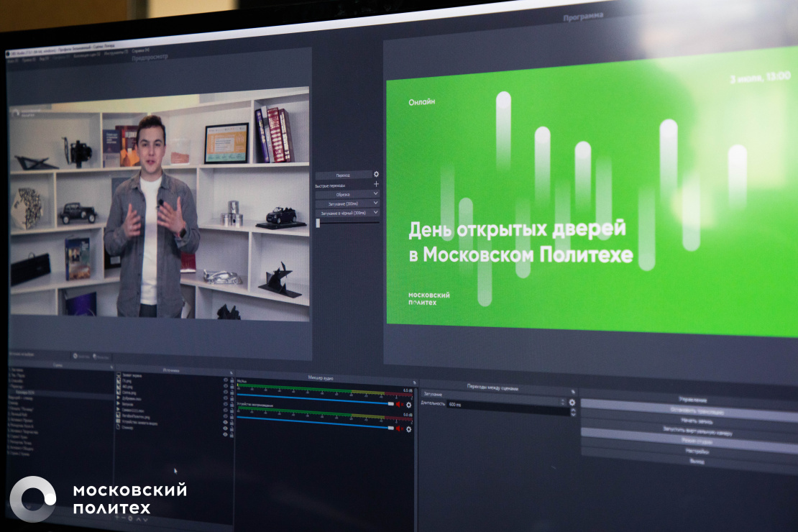Open source properties gear in sources toolbar
Viewport: 798px width, 532px height.
[x=130, y=519]
